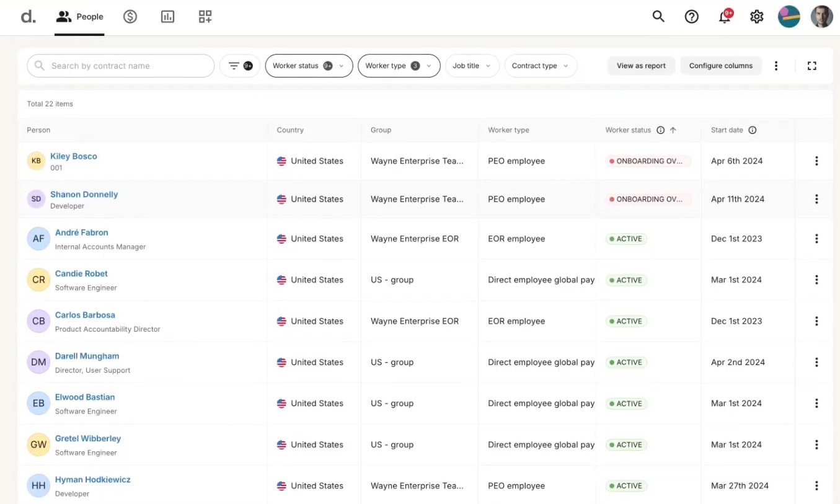Open the Deel settings gear icon
This screenshot has width=840, height=504.
tap(756, 17)
